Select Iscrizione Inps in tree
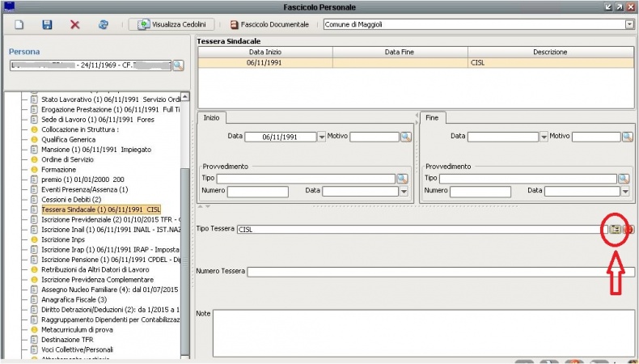 tap(64, 239)
